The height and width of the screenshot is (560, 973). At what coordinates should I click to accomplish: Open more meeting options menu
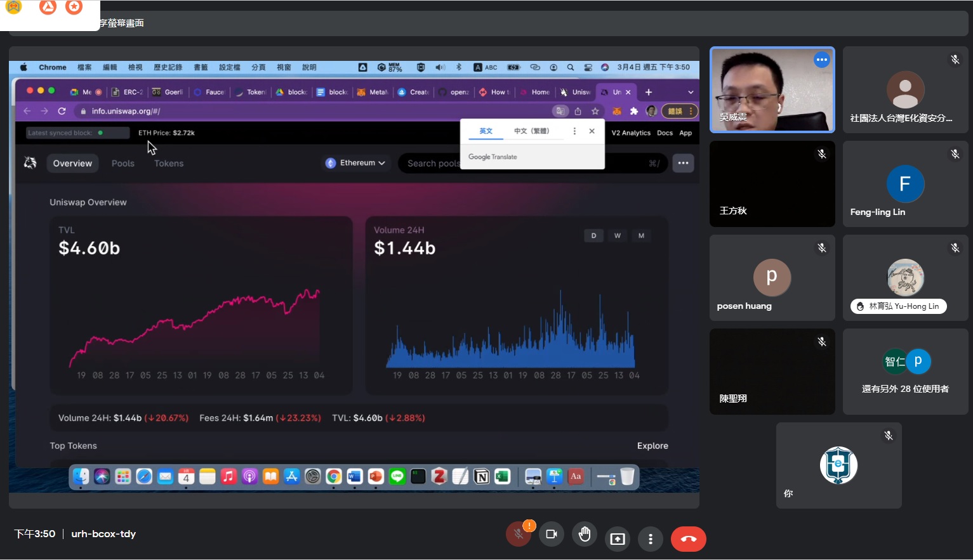click(x=651, y=539)
